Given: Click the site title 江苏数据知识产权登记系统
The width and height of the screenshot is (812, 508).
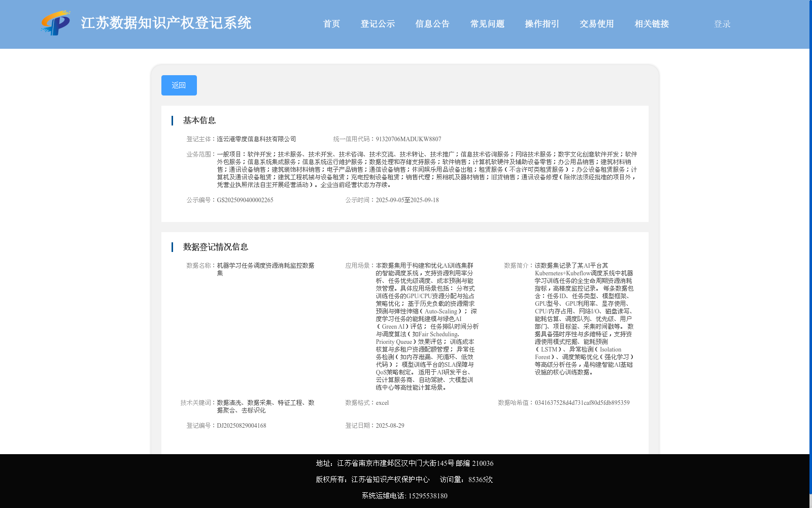Looking at the screenshot, I should click(166, 23).
